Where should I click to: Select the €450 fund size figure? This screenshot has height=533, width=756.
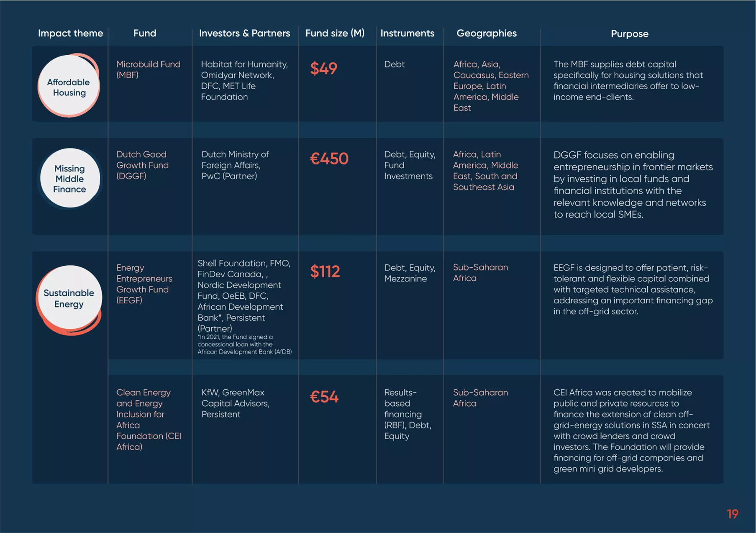coord(329,159)
